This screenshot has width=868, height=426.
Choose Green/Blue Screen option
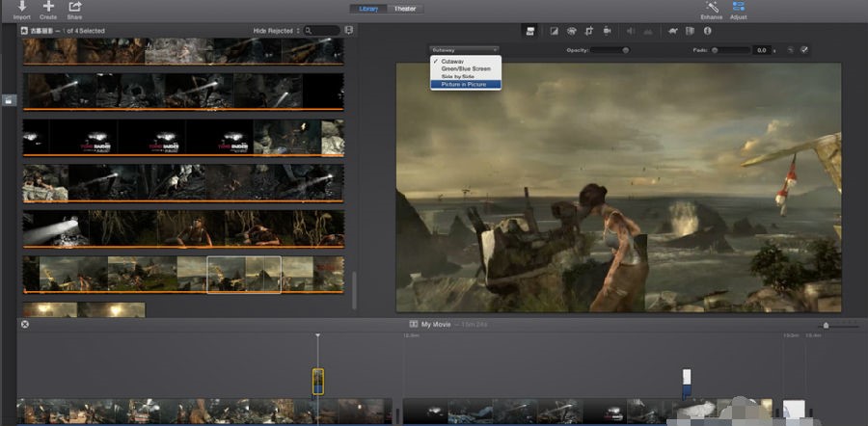coord(466,68)
